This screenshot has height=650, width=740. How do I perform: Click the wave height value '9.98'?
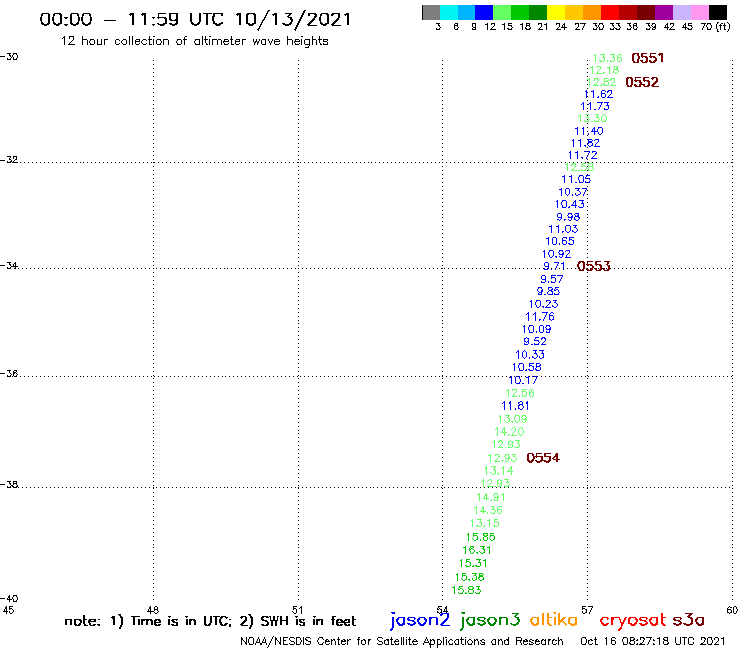pyautogui.click(x=568, y=217)
